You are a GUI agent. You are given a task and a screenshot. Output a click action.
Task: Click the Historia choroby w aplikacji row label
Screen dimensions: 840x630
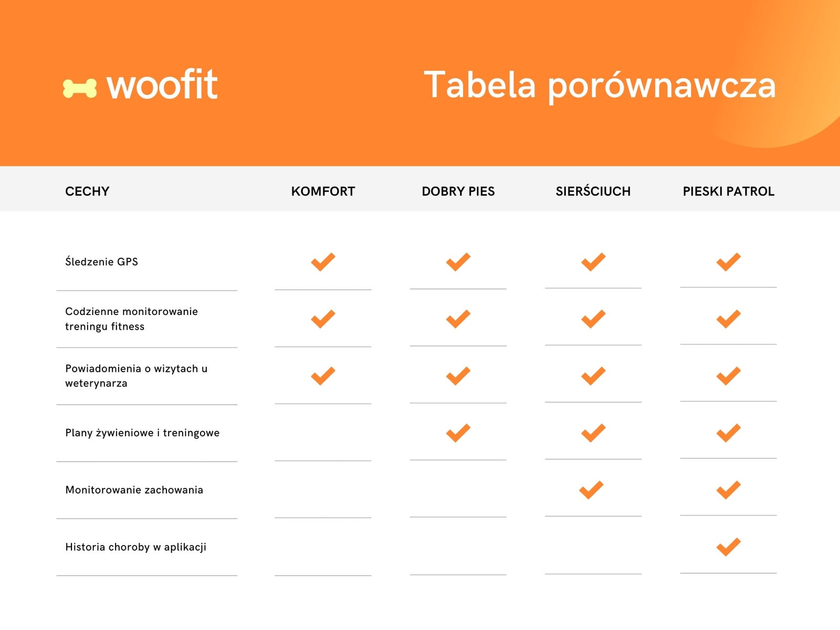coord(135,547)
